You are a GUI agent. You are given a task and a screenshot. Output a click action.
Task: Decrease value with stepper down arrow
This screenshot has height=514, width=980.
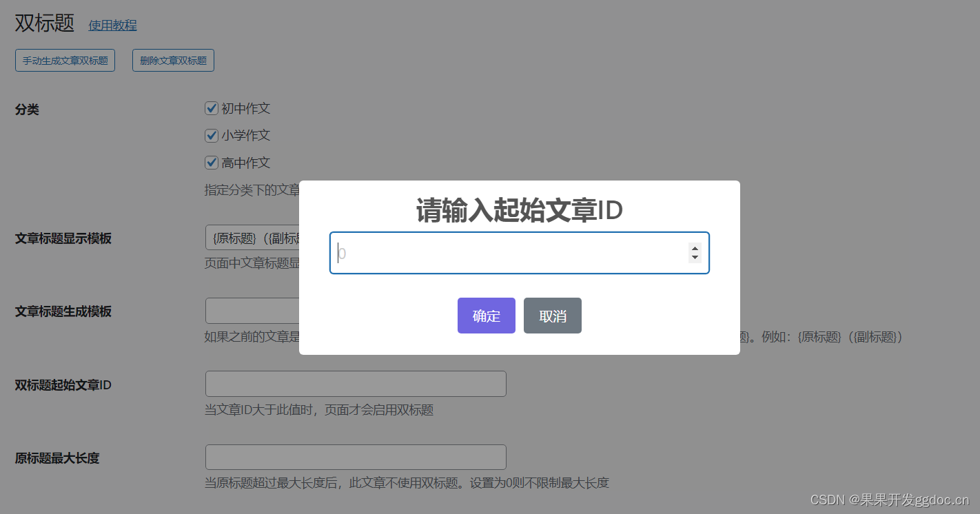pyautogui.click(x=695, y=258)
